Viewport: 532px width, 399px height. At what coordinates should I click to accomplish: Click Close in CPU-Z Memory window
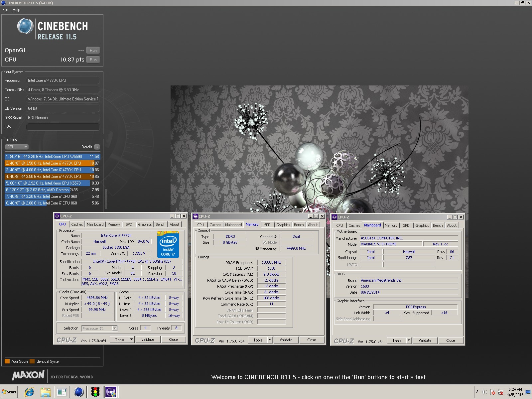312,340
